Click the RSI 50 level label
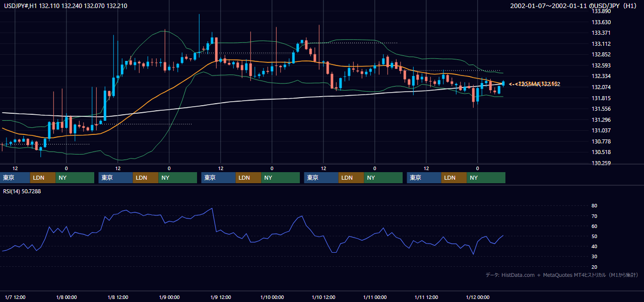This screenshot has height=302, width=644. [594, 236]
